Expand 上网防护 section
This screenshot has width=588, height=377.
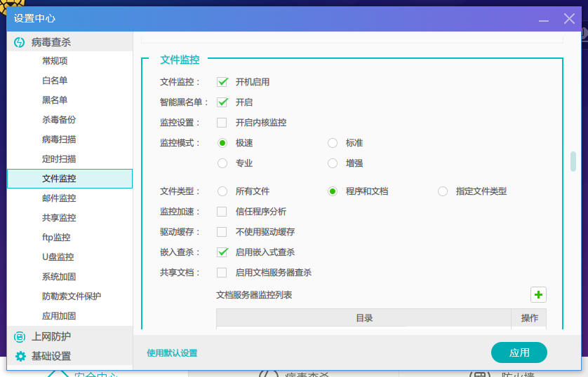(51, 336)
